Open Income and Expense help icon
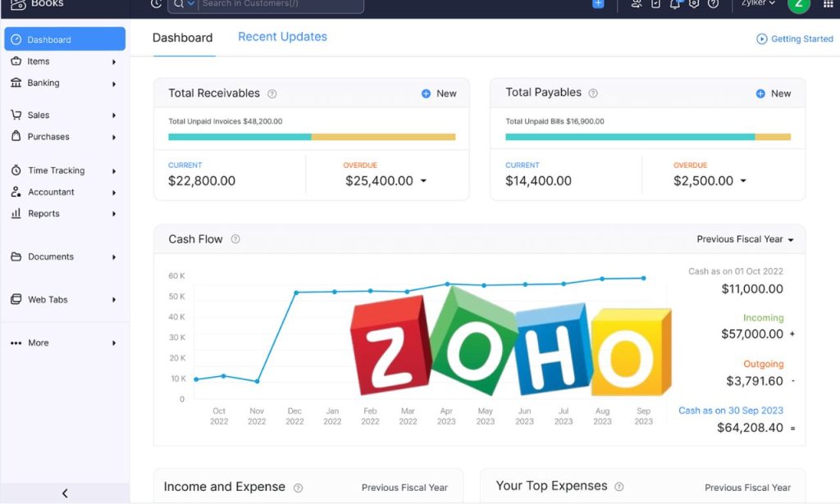The image size is (840, 504). click(x=299, y=488)
